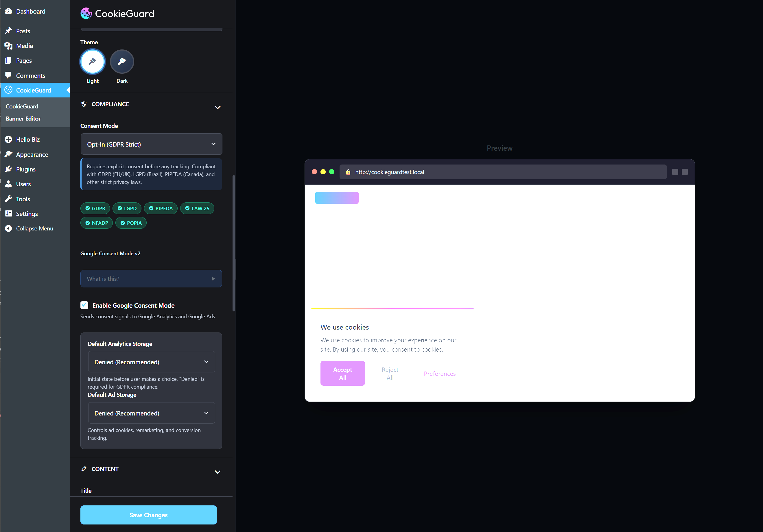The image size is (763, 532).
Task: Select the CookieGuard cookie icon in sidebar
Action: [9, 90]
